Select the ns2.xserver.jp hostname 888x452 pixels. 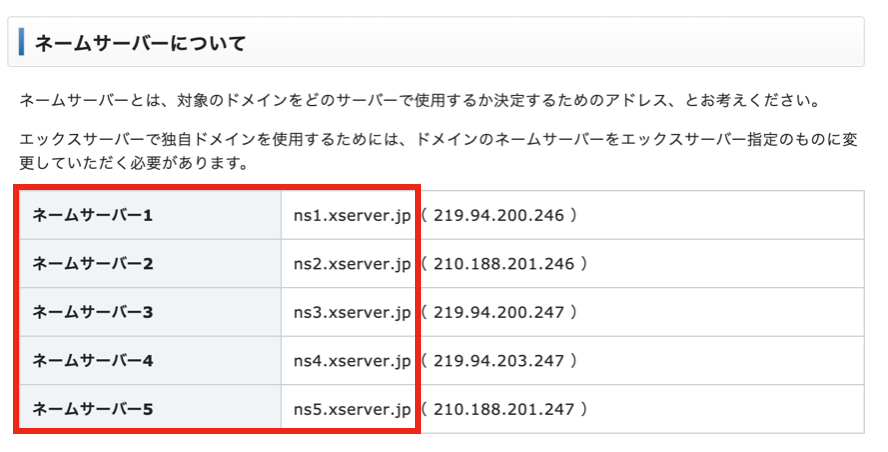[352, 264]
